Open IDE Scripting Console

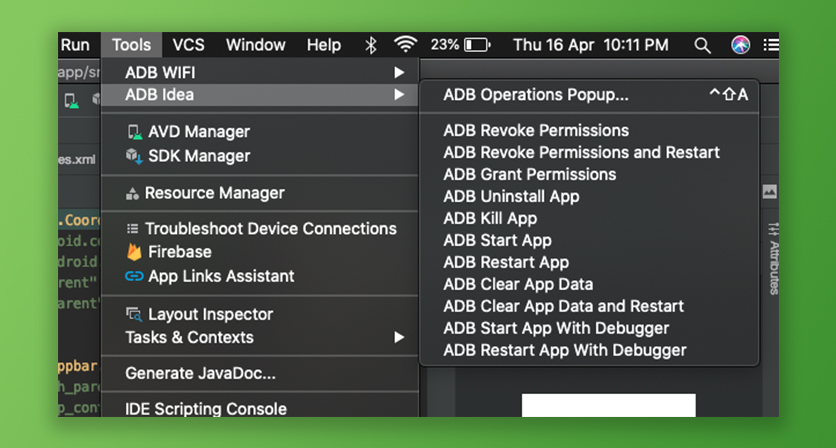[x=260, y=409]
